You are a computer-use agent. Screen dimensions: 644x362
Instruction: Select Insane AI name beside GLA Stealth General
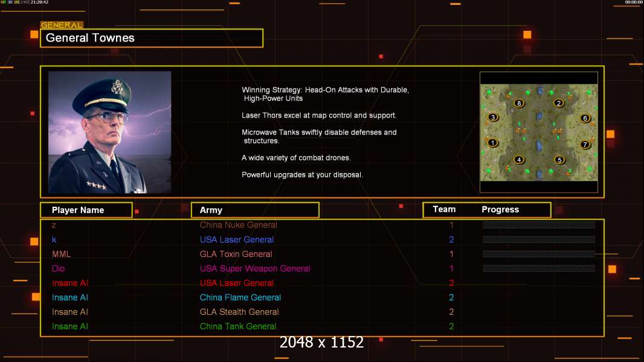70,312
